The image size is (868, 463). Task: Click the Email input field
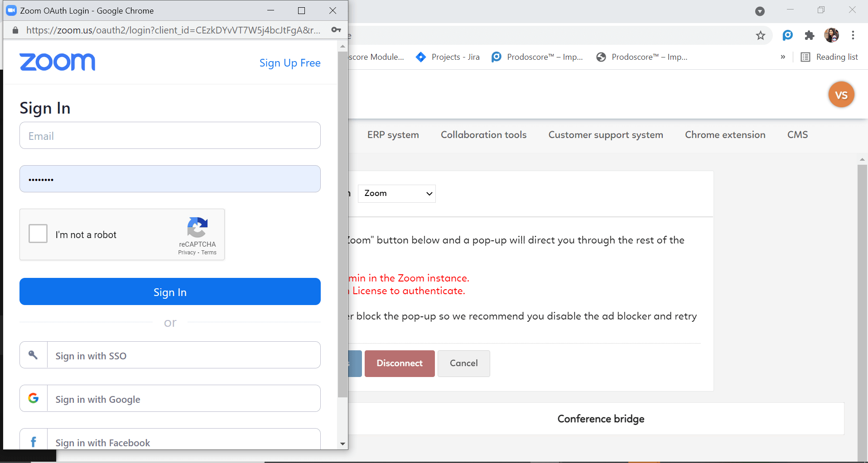170,135
